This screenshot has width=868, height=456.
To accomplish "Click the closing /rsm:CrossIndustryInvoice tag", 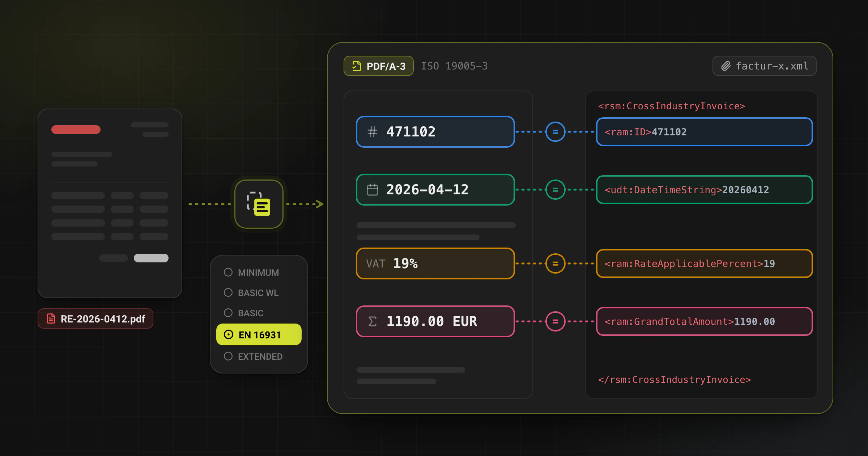I will (675, 380).
